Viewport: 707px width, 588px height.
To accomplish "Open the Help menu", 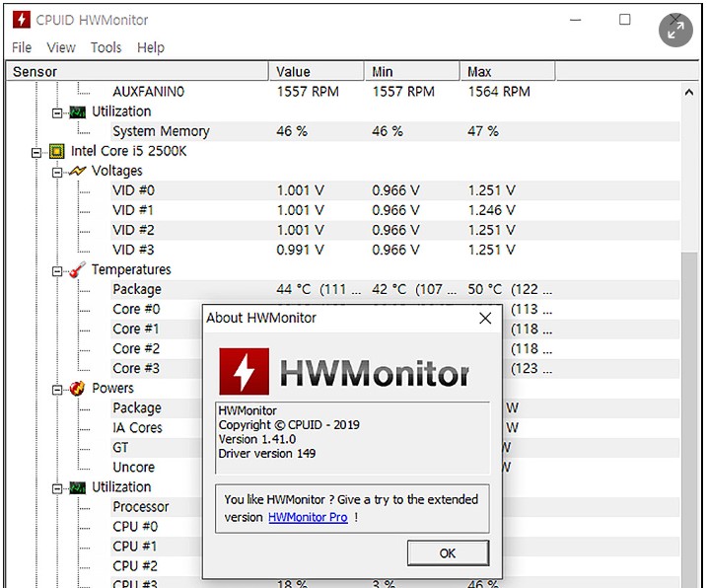I will coord(151,47).
